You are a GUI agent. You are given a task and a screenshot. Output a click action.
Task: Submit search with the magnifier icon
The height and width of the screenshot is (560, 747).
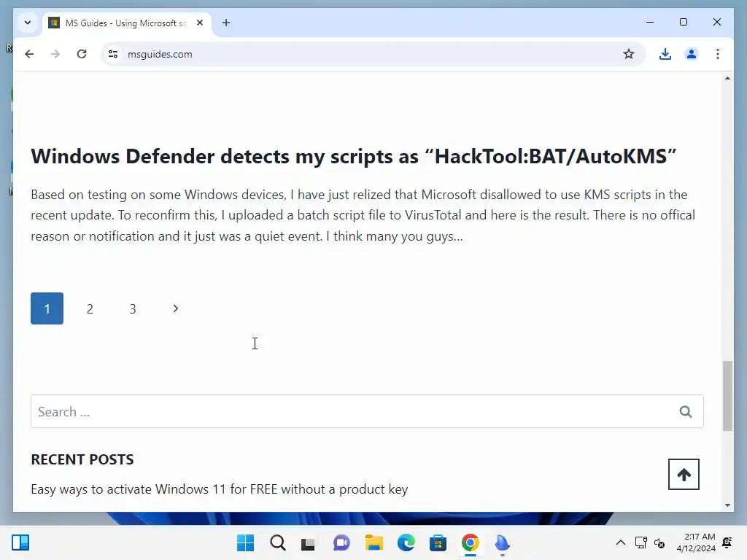[x=686, y=411]
